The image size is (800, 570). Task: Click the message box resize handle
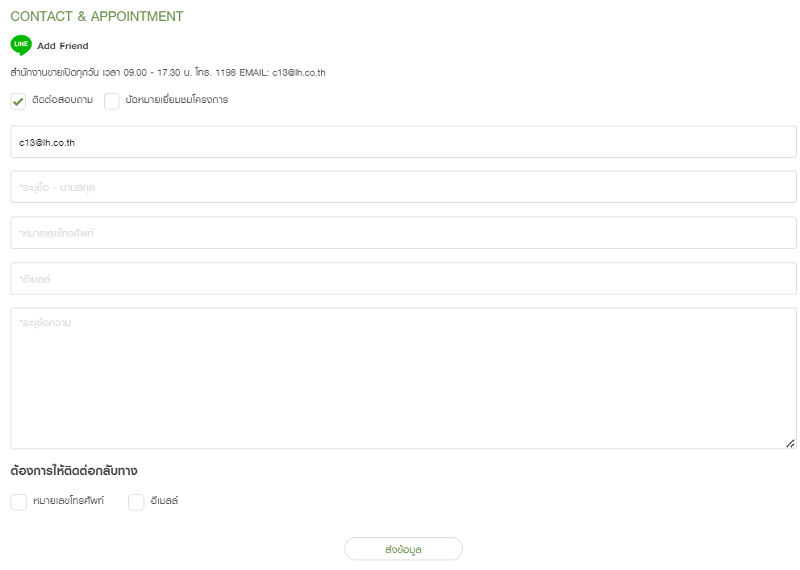point(790,442)
